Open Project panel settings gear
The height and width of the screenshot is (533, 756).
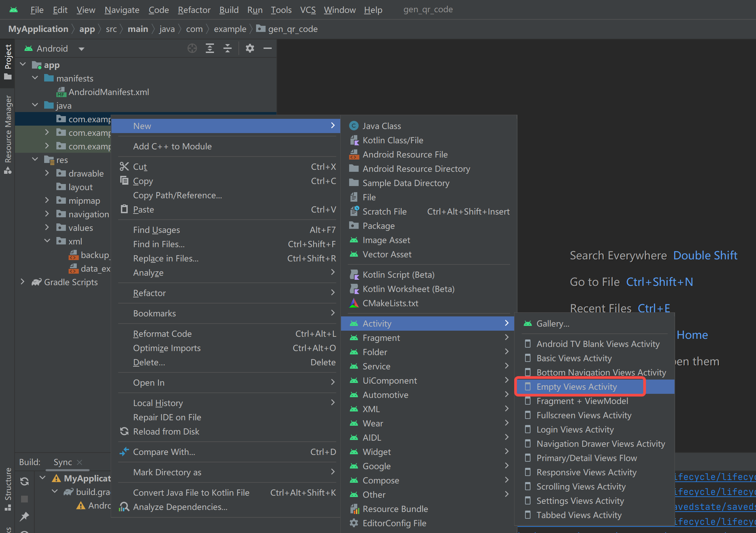[250, 49]
